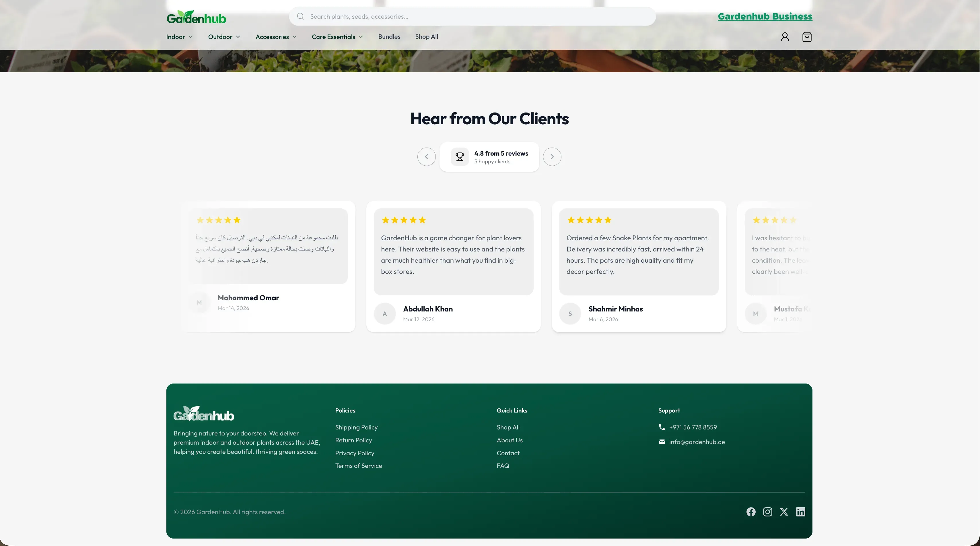This screenshot has width=980, height=546.
Task: Click the Gardenhub logo in header
Action: pyautogui.click(x=196, y=17)
